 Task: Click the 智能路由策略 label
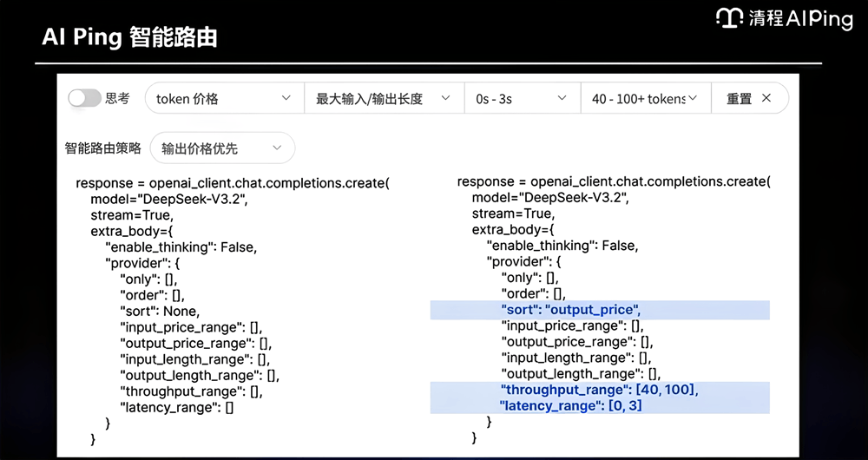[103, 148]
